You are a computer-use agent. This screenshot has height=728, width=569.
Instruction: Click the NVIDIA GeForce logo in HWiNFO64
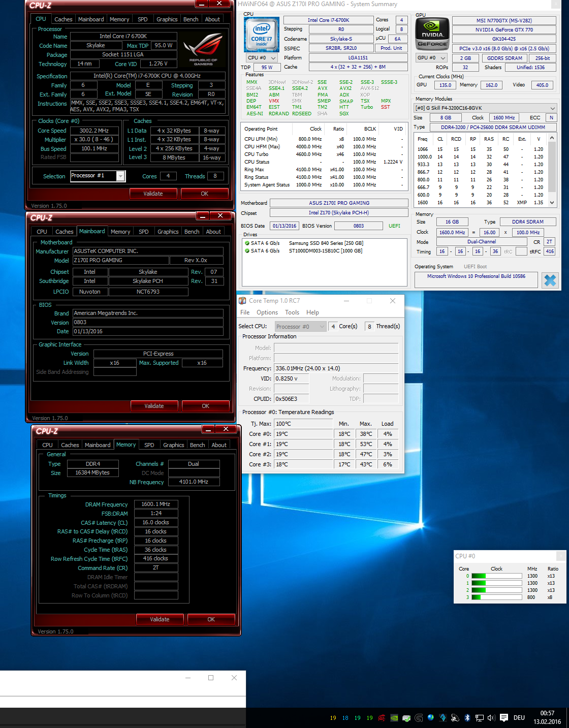[432, 34]
